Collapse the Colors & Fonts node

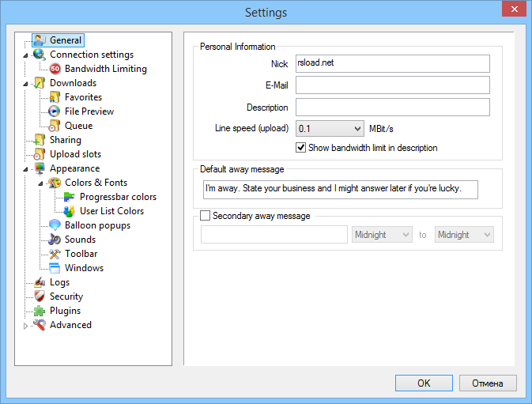[40, 183]
